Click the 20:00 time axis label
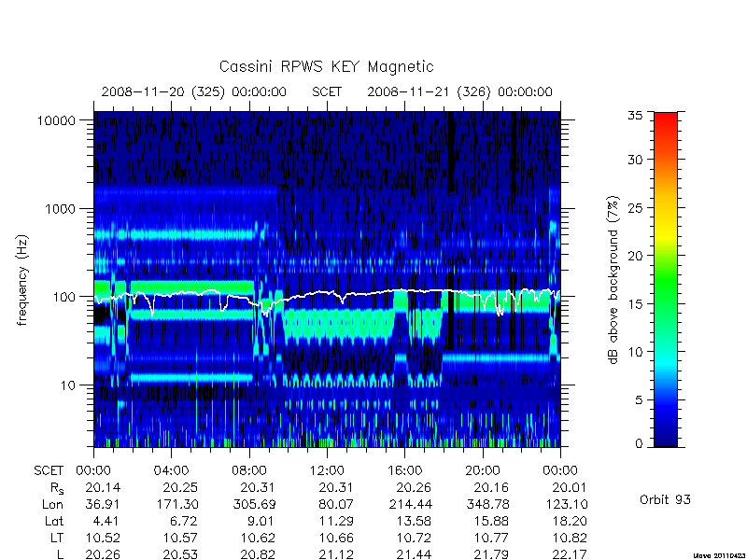The image size is (747, 560). click(482, 471)
